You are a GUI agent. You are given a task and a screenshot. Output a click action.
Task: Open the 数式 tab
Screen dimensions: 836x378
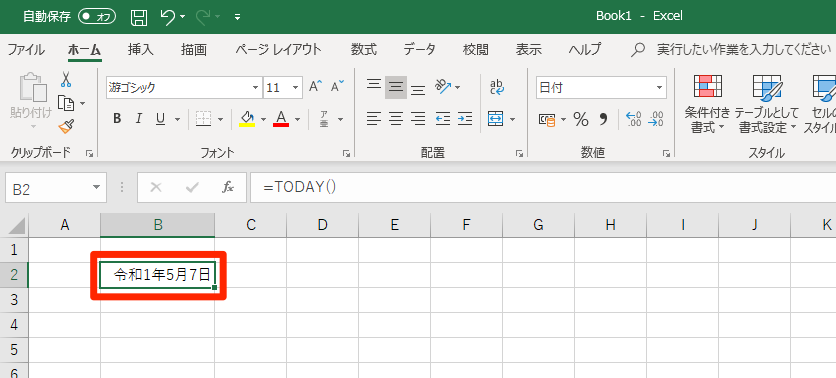click(x=364, y=50)
